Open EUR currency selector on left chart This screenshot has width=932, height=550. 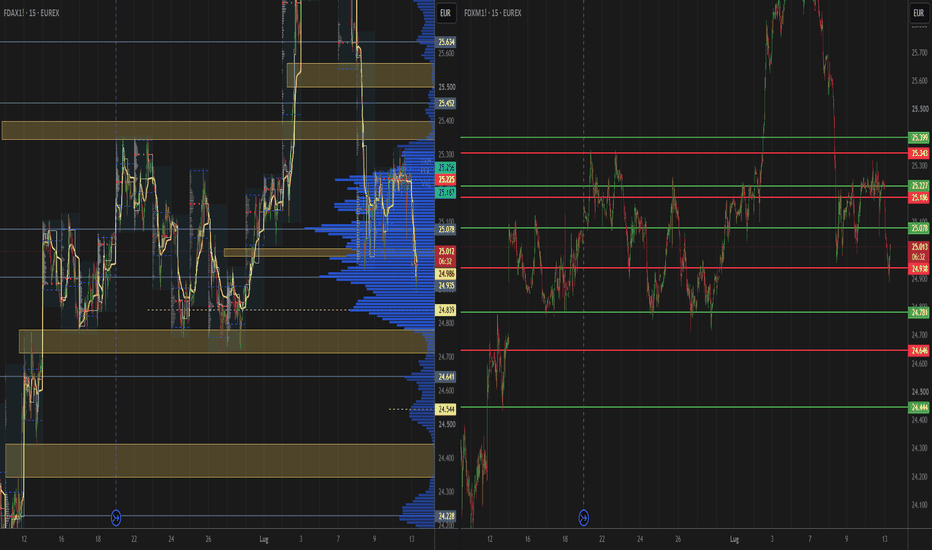(x=446, y=13)
